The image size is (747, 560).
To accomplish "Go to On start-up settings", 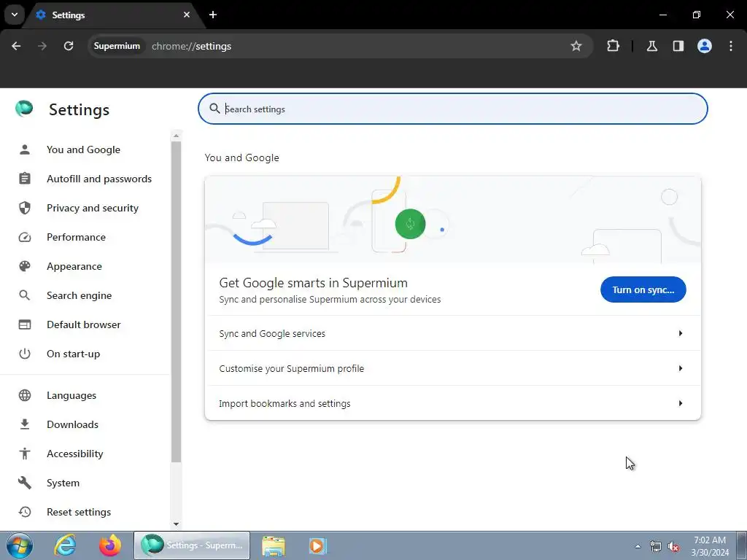I will pos(74,354).
